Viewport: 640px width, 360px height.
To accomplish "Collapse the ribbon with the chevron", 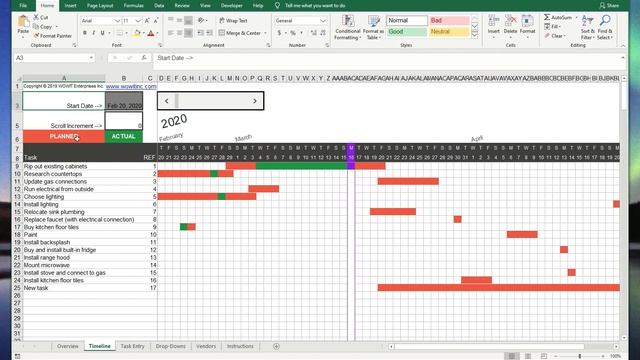I will click(x=623, y=46).
